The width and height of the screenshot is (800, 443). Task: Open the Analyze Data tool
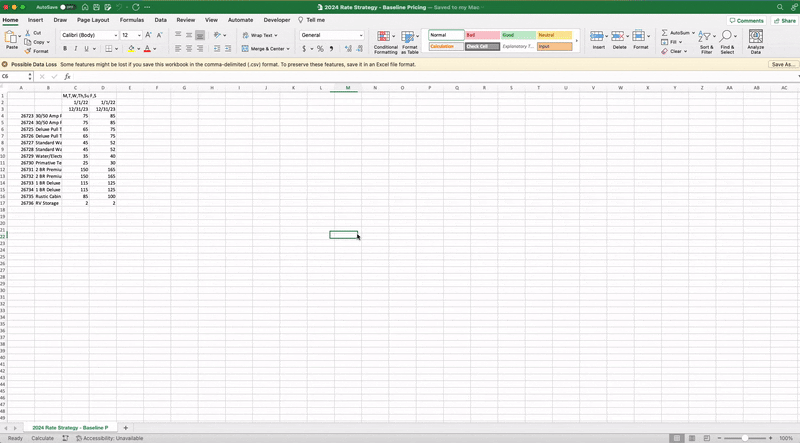pyautogui.click(x=756, y=40)
